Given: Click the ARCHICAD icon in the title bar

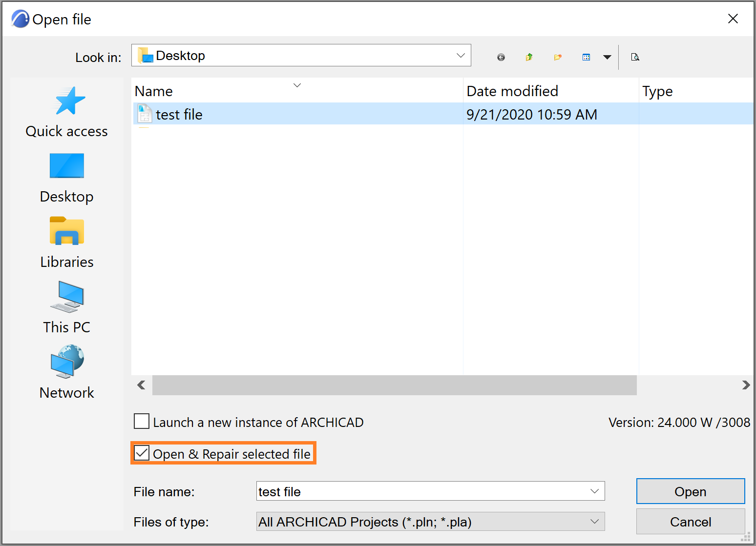Looking at the screenshot, I should pos(20,19).
